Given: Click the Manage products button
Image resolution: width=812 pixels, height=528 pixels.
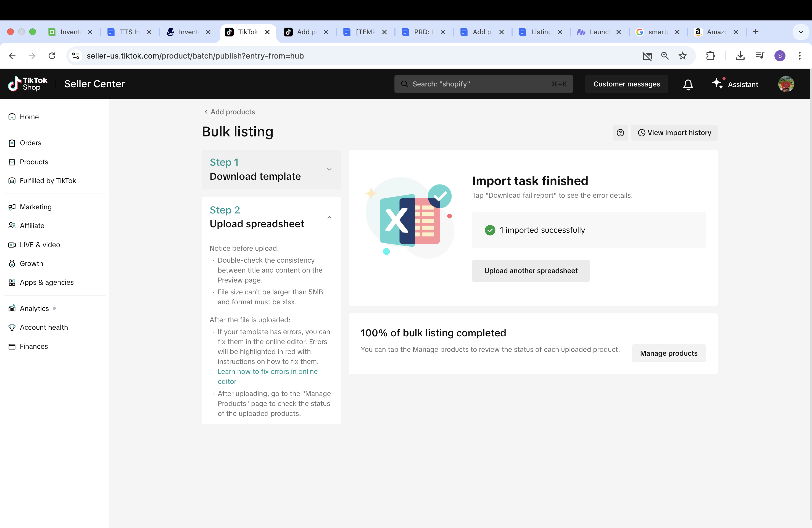Looking at the screenshot, I should [668, 353].
